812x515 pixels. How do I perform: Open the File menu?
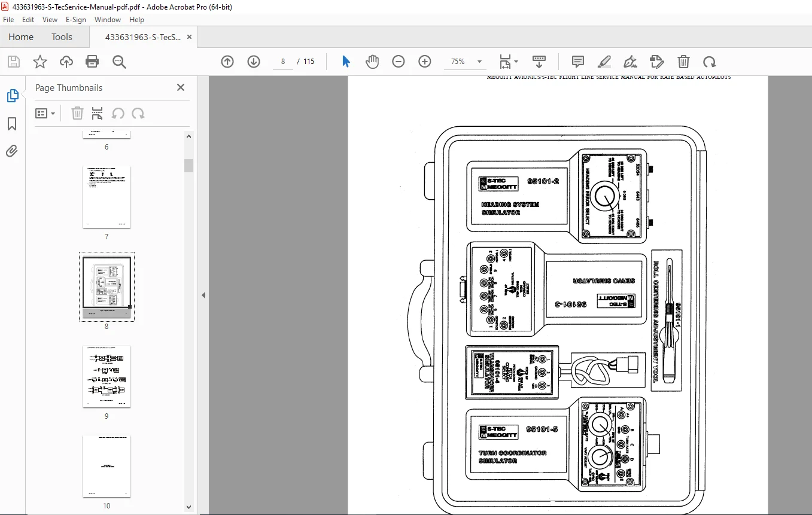8,20
